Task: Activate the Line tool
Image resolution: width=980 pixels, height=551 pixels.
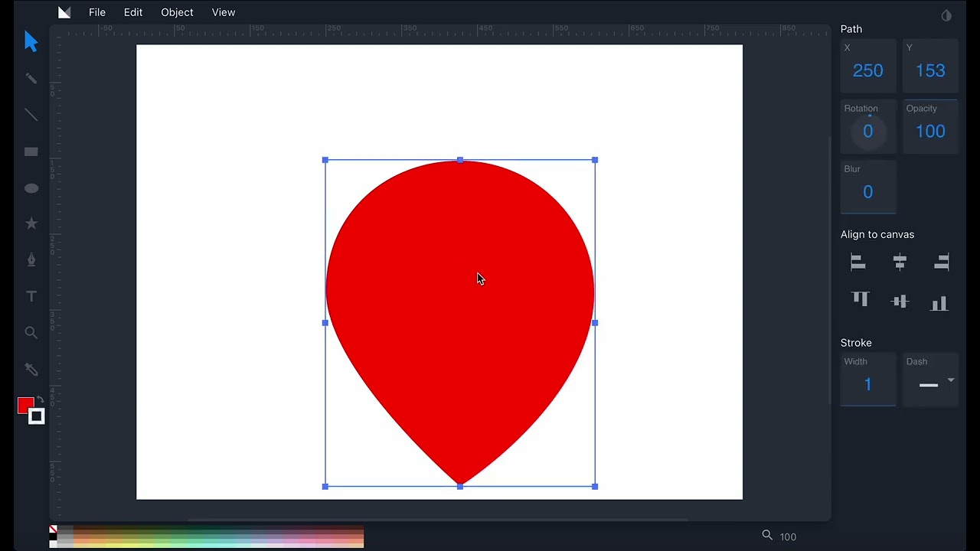Action: click(31, 115)
